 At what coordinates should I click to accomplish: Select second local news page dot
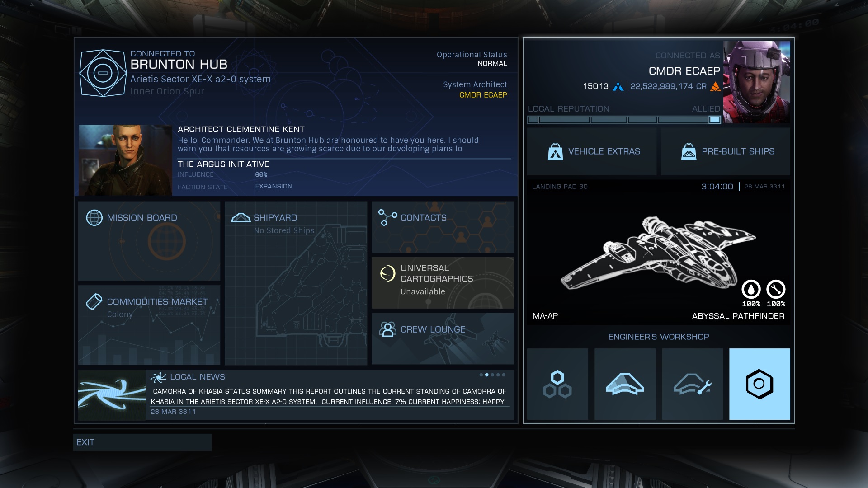tap(486, 375)
